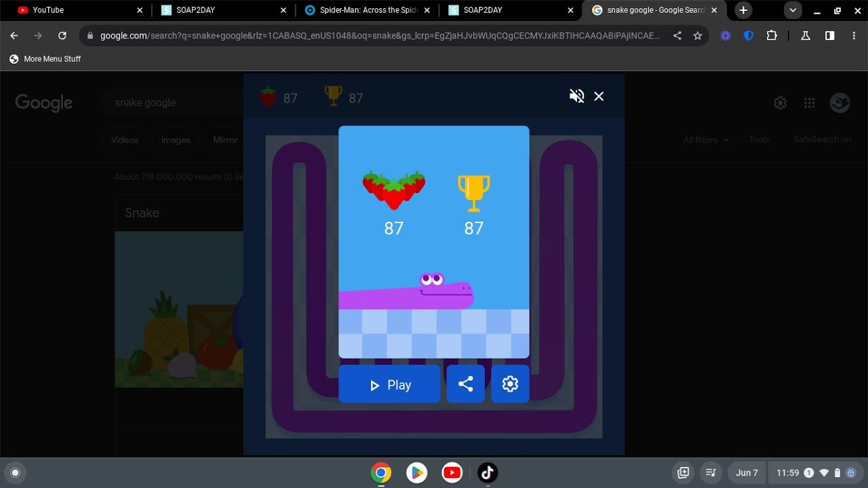The image size is (868, 488).
Task: Go forward in browser history
Action: [x=38, y=36]
